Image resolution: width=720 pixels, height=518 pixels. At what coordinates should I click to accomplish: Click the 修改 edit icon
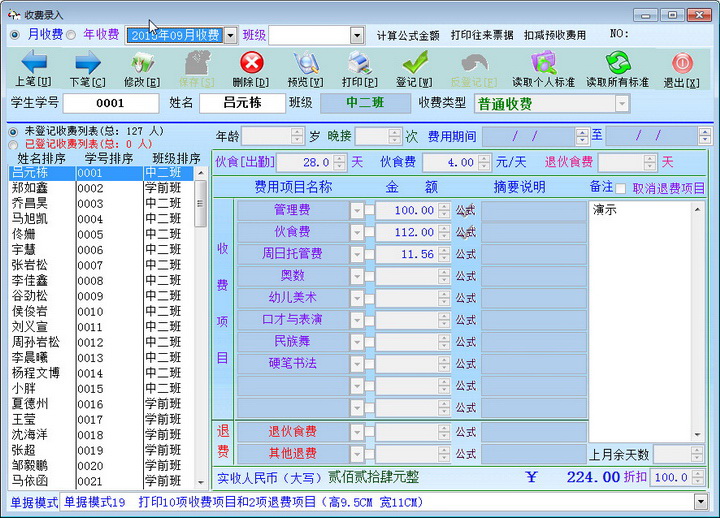point(142,62)
